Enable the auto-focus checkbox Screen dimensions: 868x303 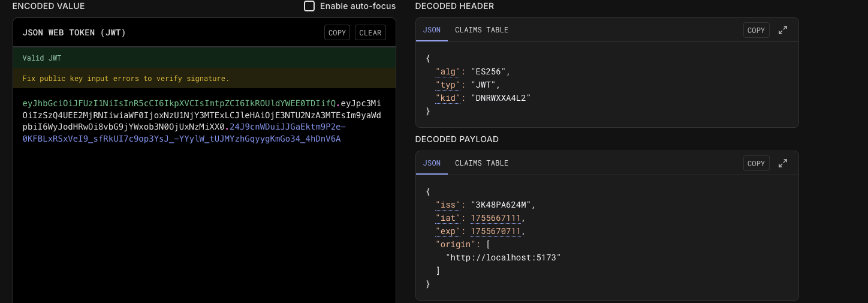(x=309, y=6)
